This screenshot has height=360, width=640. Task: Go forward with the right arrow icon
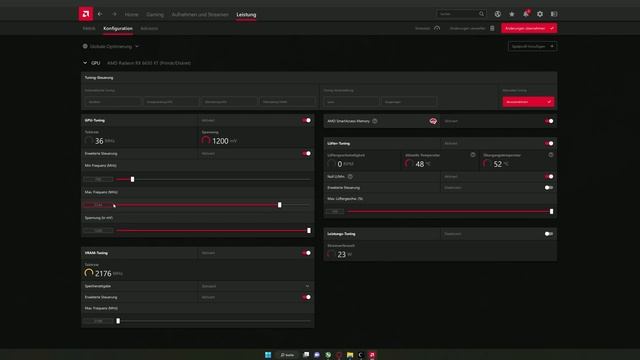pyautogui.click(x=114, y=14)
